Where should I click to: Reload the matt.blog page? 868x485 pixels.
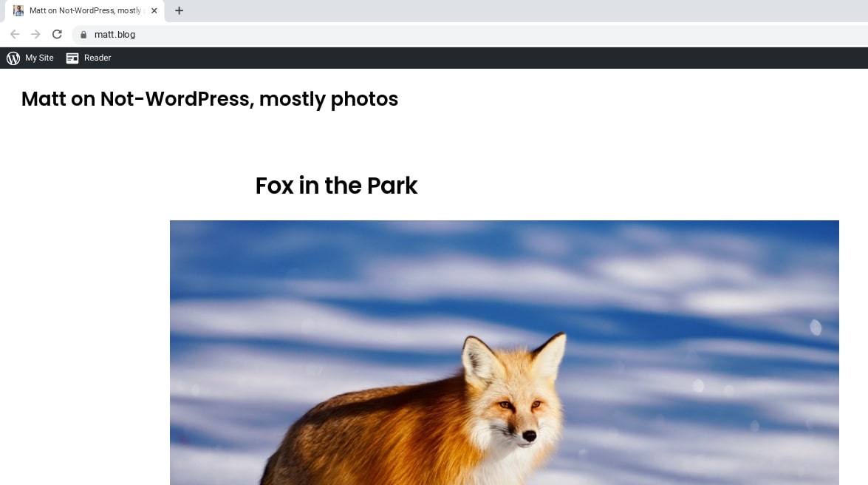click(57, 34)
